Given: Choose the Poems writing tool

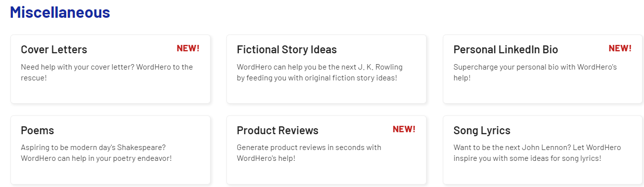Looking at the screenshot, I should [x=111, y=150].
